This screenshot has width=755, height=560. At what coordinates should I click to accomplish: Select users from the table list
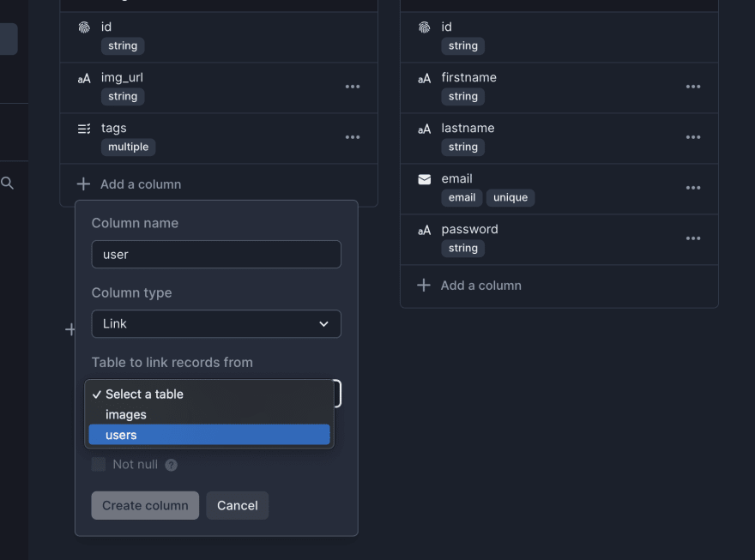click(208, 435)
